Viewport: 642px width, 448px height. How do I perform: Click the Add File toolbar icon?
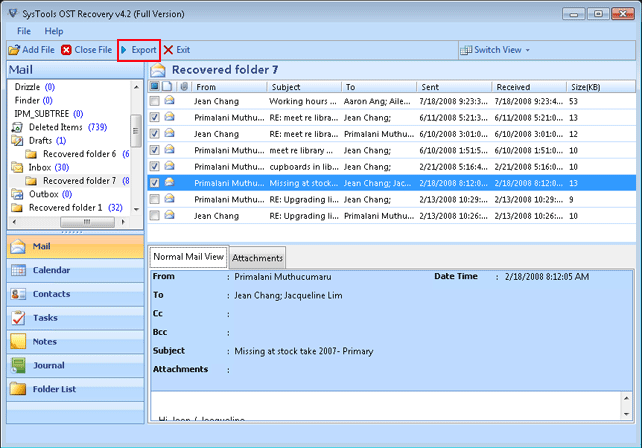click(x=13, y=50)
